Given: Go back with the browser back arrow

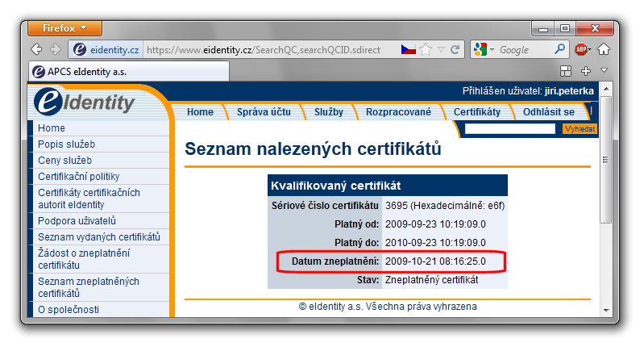Looking at the screenshot, I should tap(36, 50).
